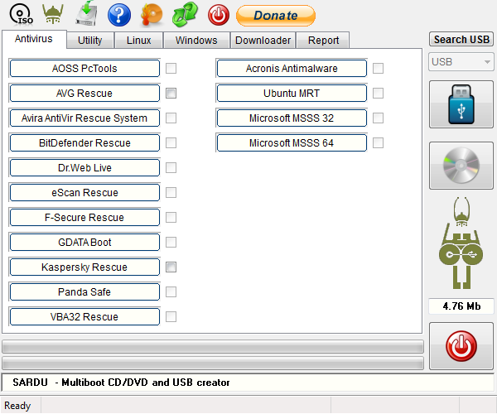Screen dimensions: 497x414
Task: Toggle the Dr.Web Live checkbox
Action: point(171,168)
